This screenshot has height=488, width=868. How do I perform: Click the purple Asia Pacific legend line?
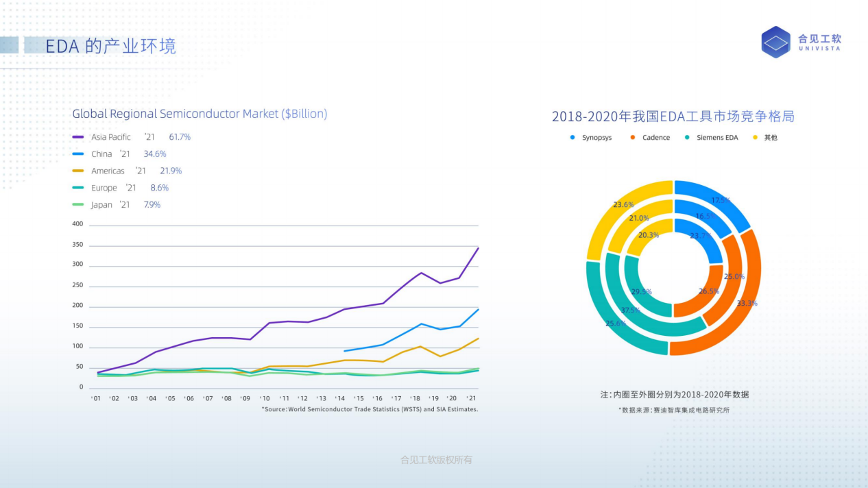point(78,137)
